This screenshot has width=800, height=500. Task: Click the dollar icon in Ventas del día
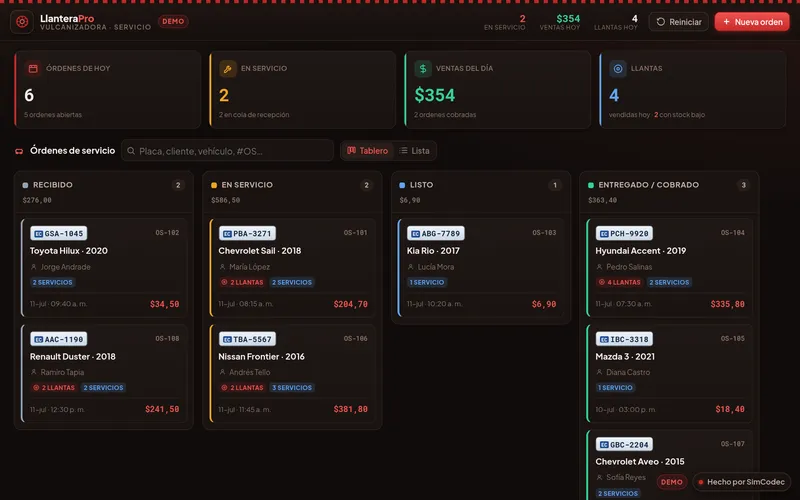click(x=422, y=68)
